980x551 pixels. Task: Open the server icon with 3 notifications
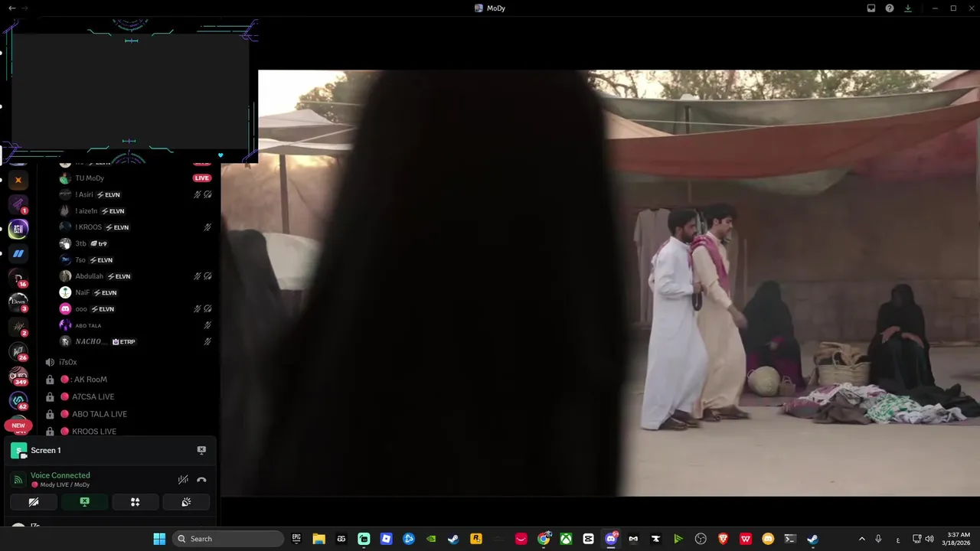pos(18,303)
